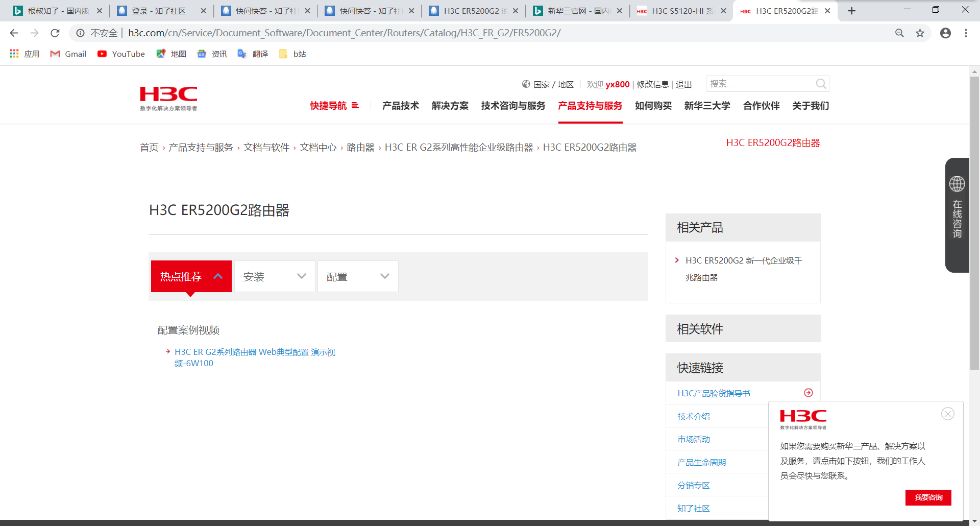Collapse the 热点推荐 tab section
This screenshot has width=980, height=526.
191,276
